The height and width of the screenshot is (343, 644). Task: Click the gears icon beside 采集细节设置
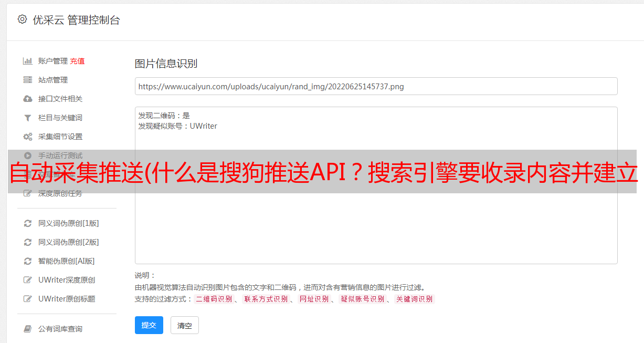click(28, 137)
